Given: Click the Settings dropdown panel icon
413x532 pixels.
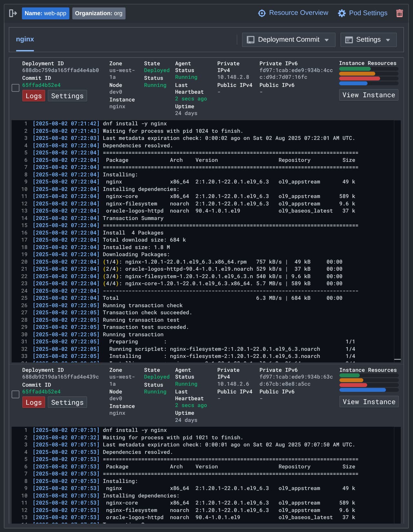Looking at the screenshot, I should coord(349,40).
